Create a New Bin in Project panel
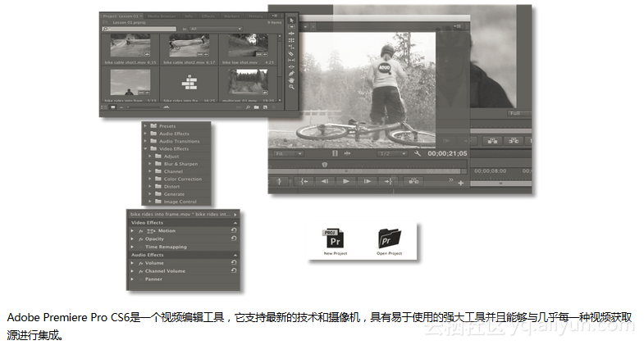 (x=256, y=107)
